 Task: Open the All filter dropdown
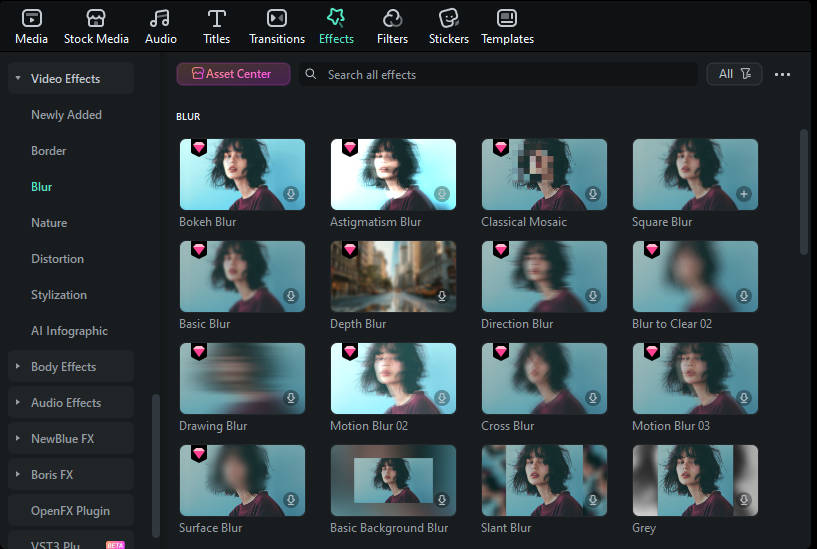pos(734,74)
